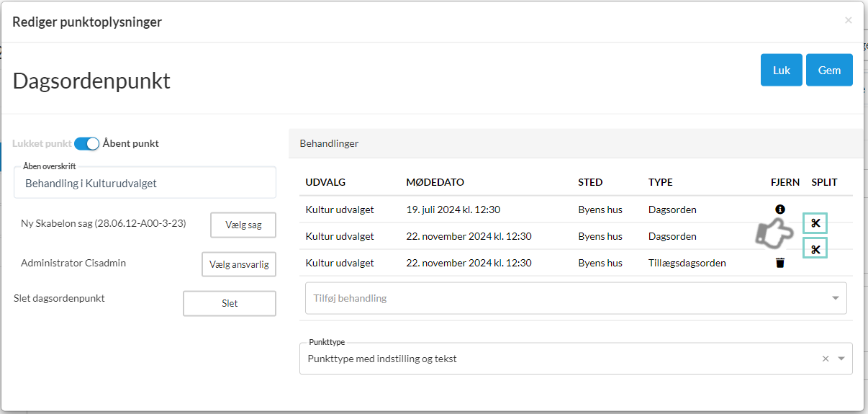
Task: Save changes with the Gem button
Action: (x=829, y=71)
